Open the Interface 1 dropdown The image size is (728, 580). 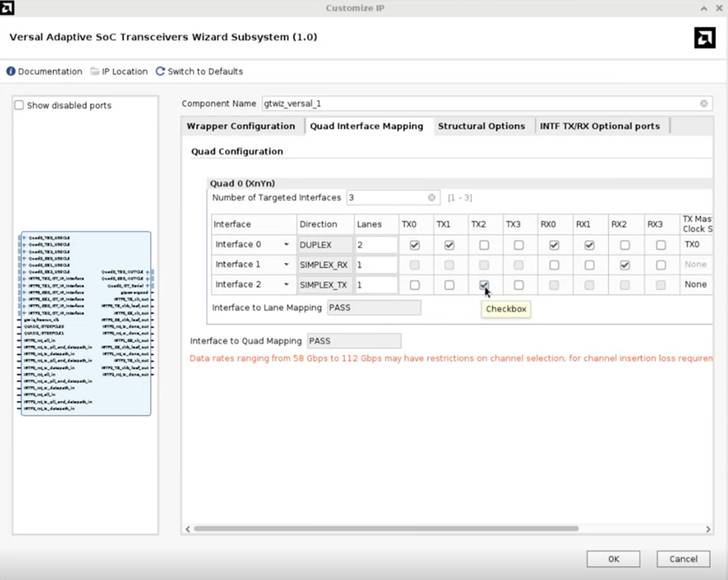click(x=287, y=265)
